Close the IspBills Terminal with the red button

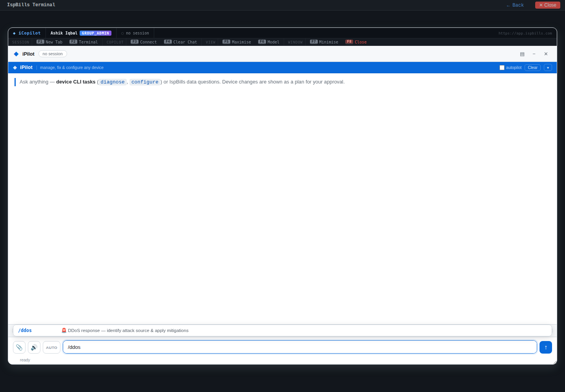point(548,5)
